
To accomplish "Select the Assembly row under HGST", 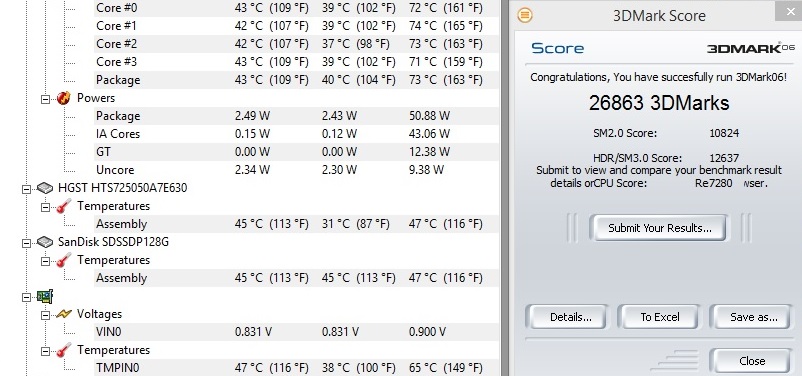I will tap(296, 224).
